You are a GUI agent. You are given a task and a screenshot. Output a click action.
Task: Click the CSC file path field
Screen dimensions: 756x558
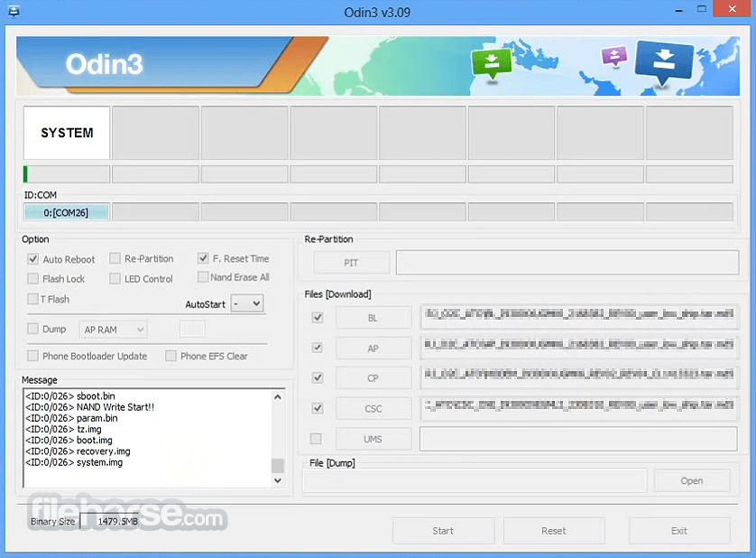578,408
